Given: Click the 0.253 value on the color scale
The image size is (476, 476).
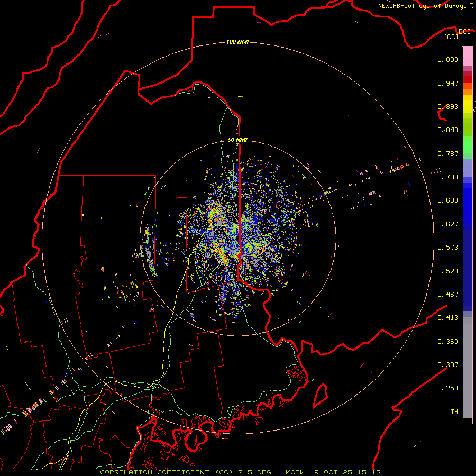Looking at the screenshot, I should click(448, 388).
